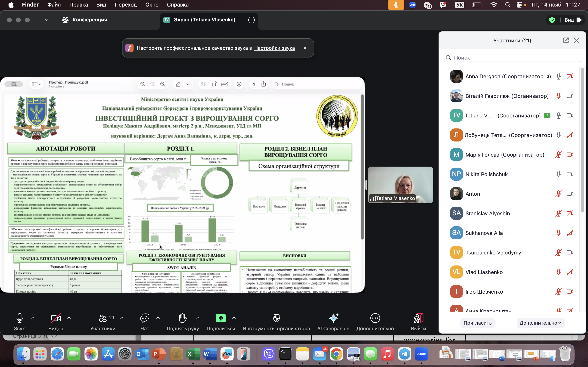Toggle Anna Dergach's microphone in list
The image size is (588, 367).
[x=558, y=76]
